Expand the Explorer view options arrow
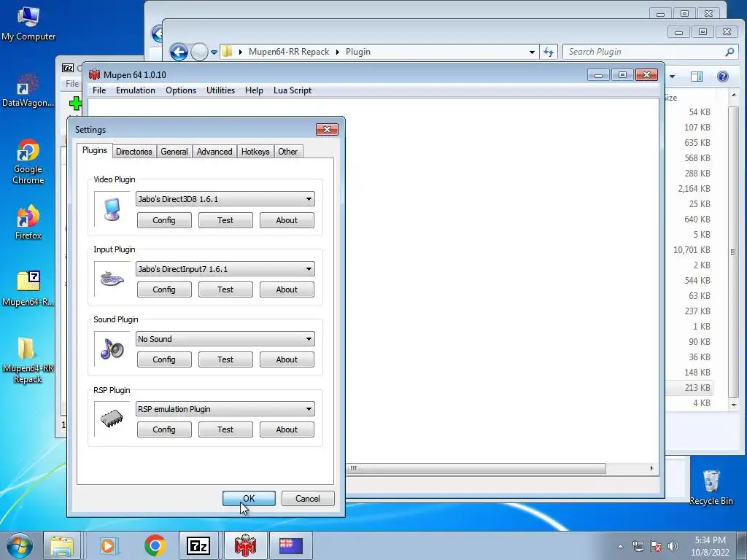This screenshot has height=560, width=747. pyautogui.click(x=672, y=76)
